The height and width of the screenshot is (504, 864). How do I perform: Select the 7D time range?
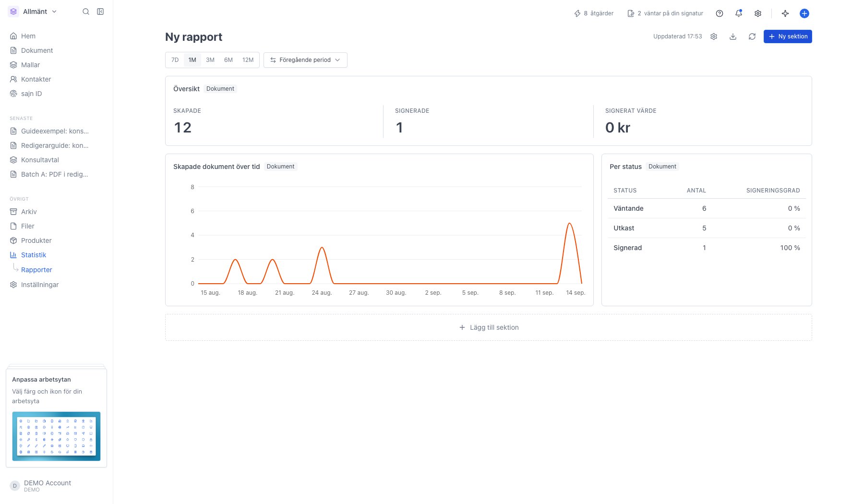(175, 60)
